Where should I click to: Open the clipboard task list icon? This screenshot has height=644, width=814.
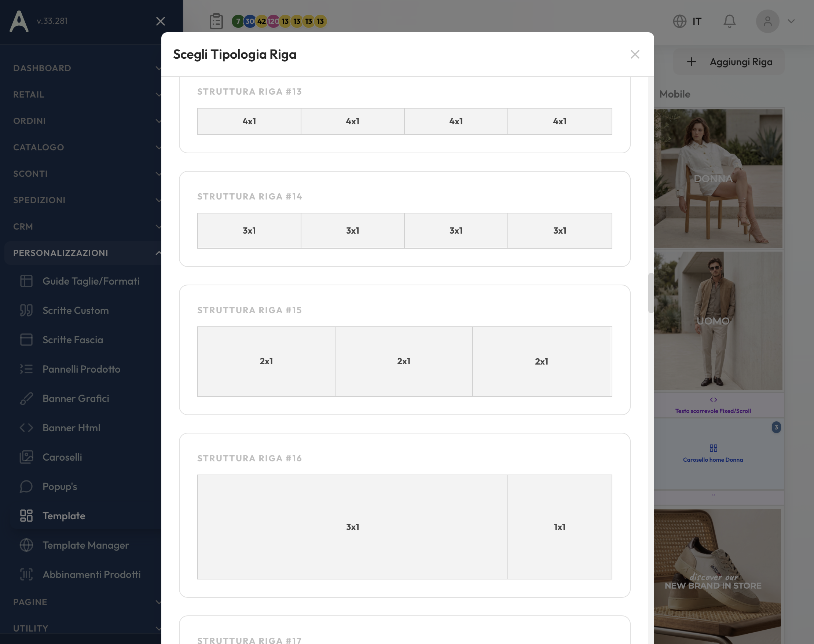[x=216, y=21]
